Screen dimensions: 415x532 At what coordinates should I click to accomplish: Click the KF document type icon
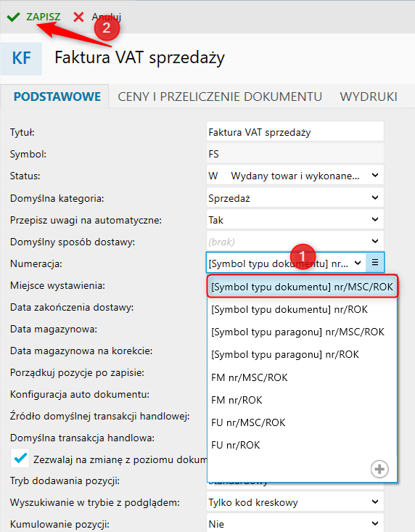coord(21,58)
